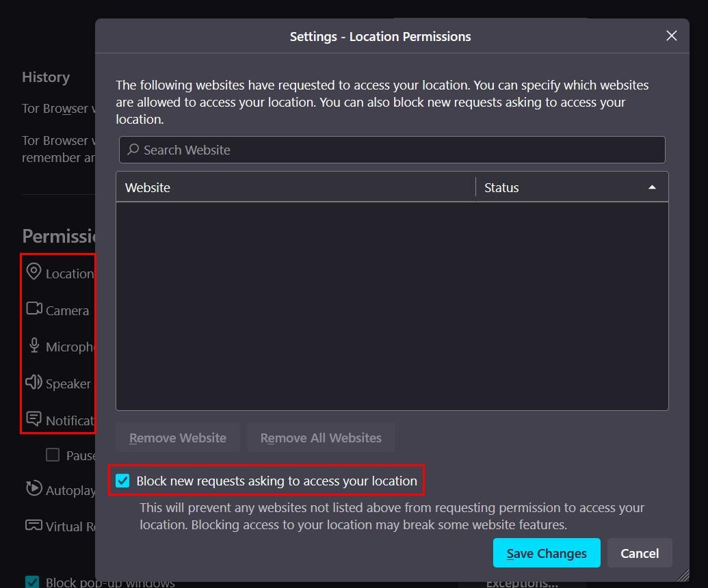Viewport: 708px width, 588px height.
Task: Cancel the Location Permissions dialog
Action: [x=639, y=552]
